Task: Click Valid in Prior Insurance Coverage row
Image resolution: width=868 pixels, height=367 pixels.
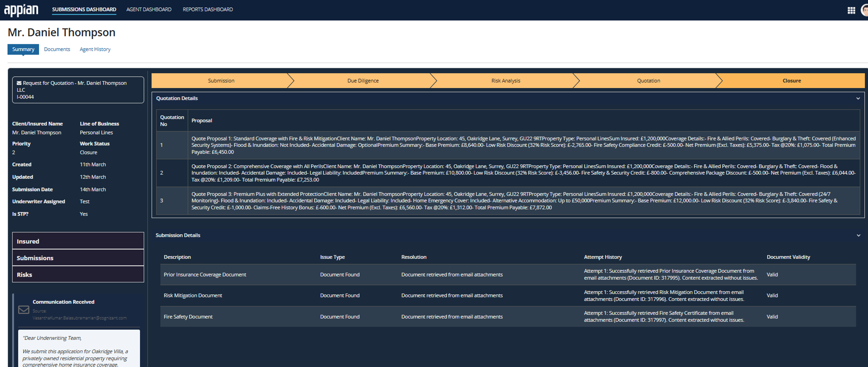Action: [772, 275]
